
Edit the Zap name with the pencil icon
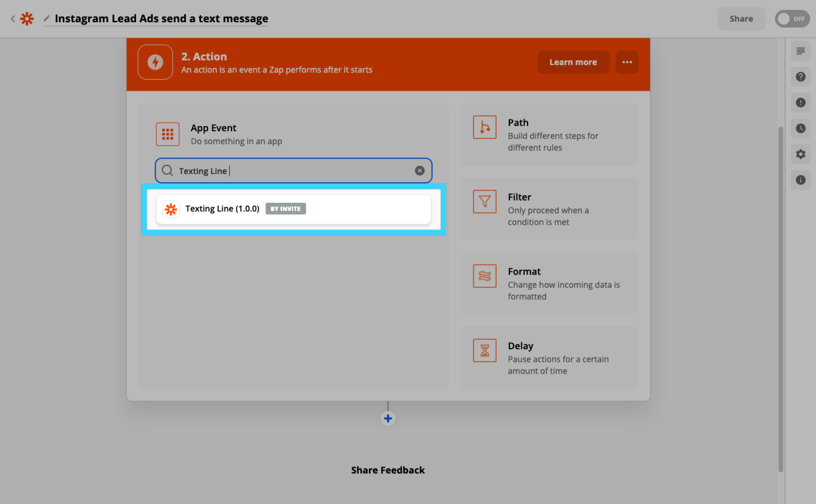pyautogui.click(x=47, y=19)
